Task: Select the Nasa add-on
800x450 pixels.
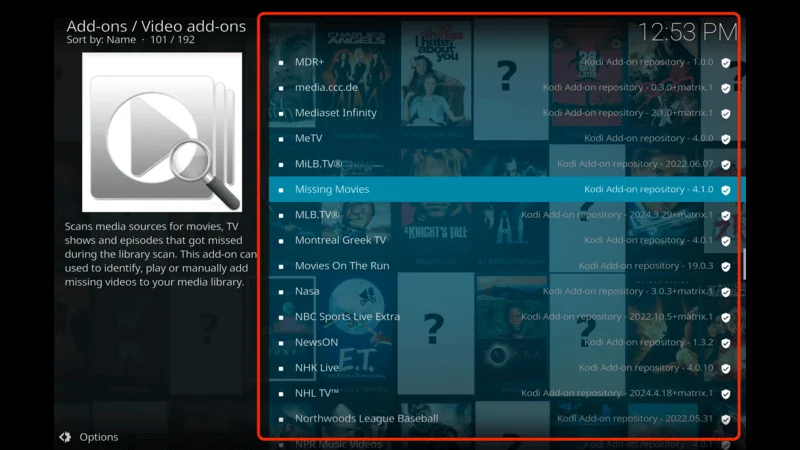Action: click(x=507, y=291)
